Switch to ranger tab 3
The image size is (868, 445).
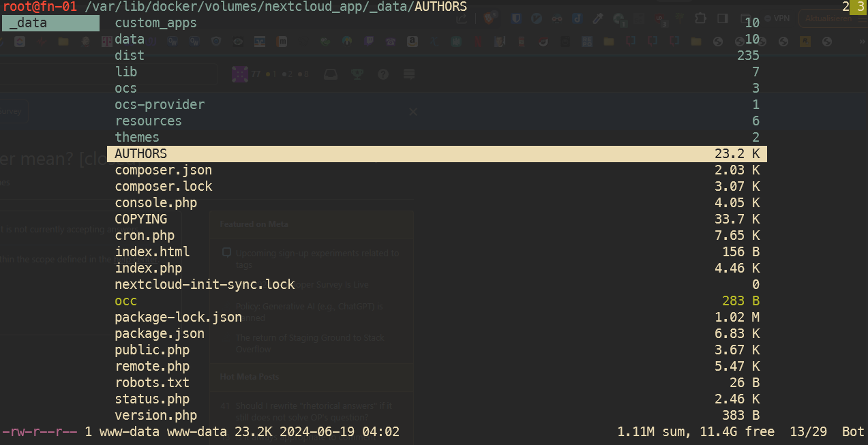[x=859, y=7]
